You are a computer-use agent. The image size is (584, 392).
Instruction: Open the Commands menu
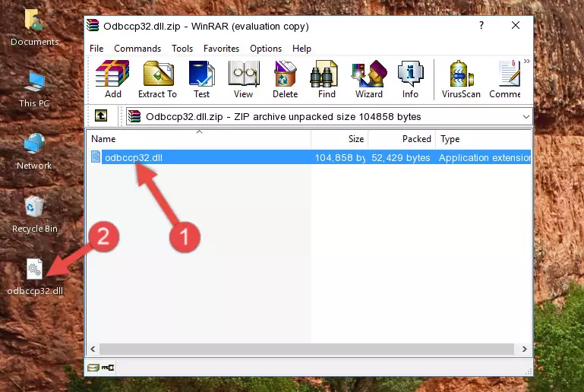[x=137, y=49]
